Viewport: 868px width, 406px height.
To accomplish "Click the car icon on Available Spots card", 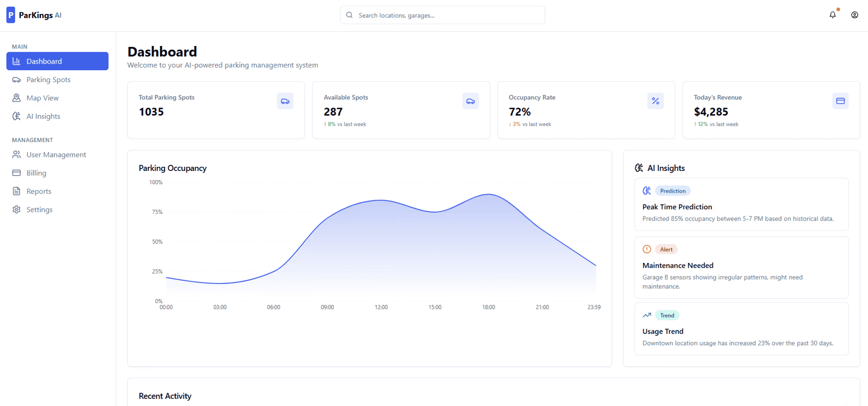I will (471, 101).
